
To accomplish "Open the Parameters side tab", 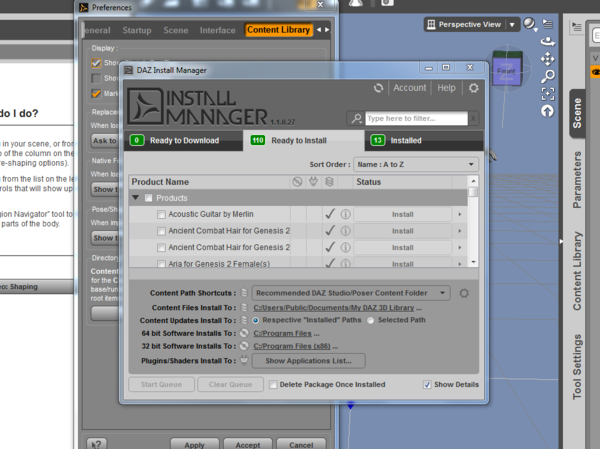I will [577, 180].
